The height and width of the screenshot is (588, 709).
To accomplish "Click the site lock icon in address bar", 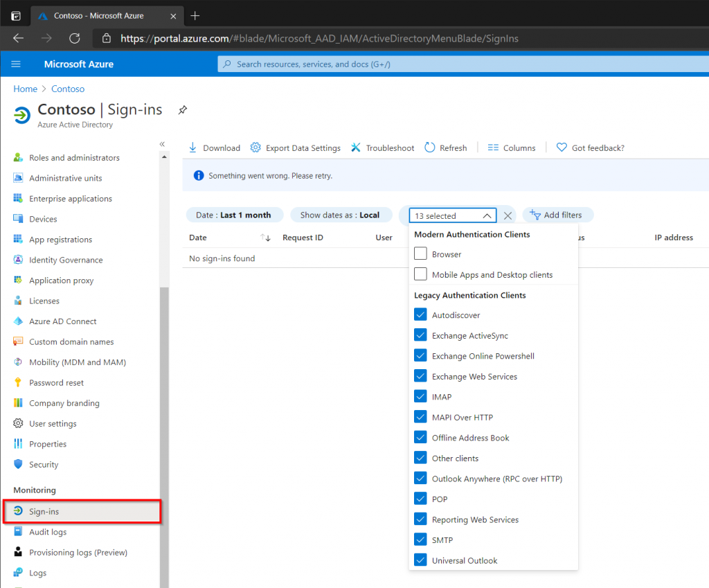I will (106, 39).
